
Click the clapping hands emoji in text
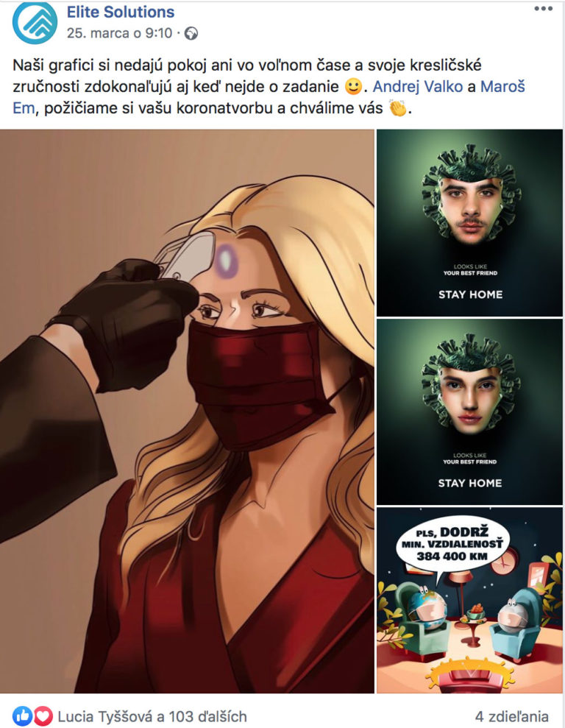click(397, 108)
